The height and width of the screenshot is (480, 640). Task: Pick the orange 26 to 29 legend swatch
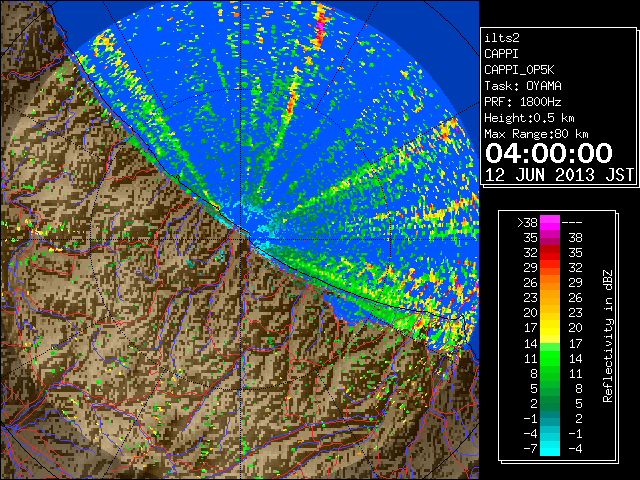click(550, 283)
